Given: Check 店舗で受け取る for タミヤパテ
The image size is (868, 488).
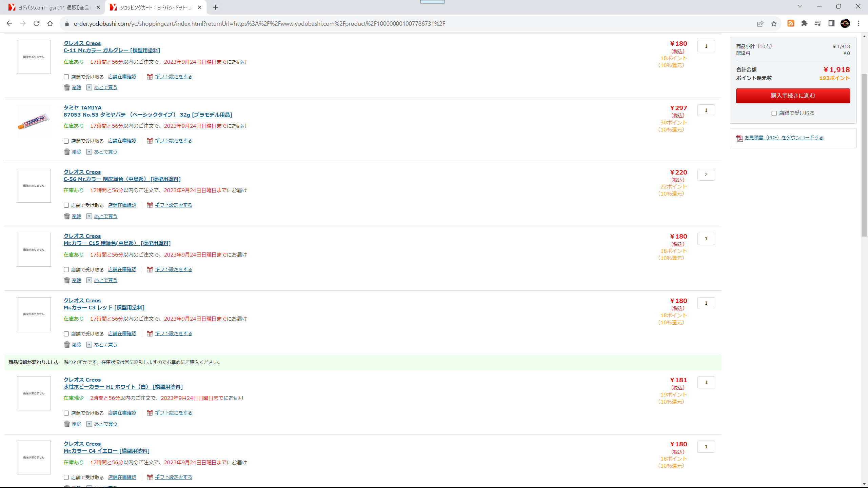Looking at the screenshot, I should (x=66, y=141).
